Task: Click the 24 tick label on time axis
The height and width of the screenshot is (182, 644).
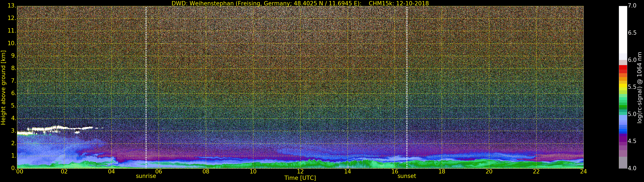Action: coord(583,172)
